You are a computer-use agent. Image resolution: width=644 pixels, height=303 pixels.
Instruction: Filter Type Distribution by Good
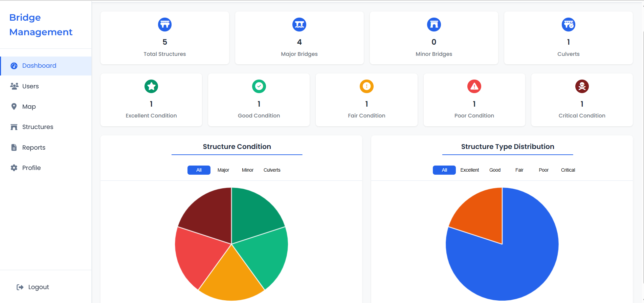[x=495, y=170]
